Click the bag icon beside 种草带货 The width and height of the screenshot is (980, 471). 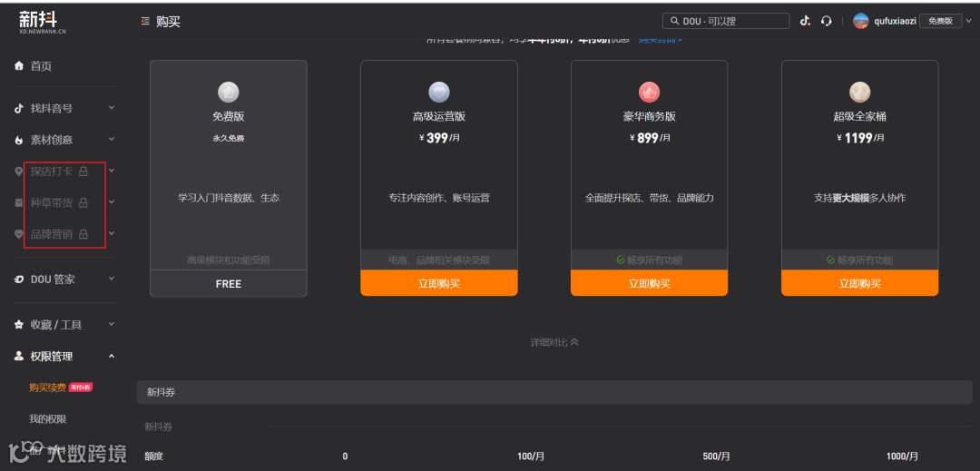point(19,202)
